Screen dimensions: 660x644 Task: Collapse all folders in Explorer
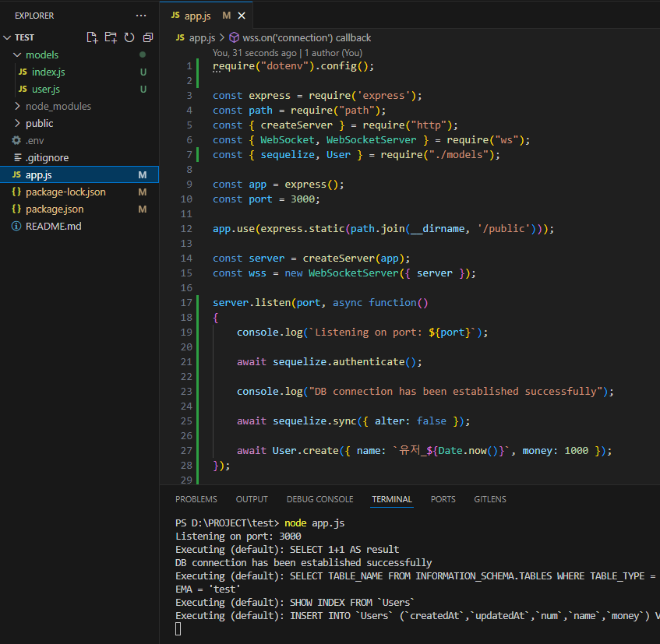(x=148, y=37)
